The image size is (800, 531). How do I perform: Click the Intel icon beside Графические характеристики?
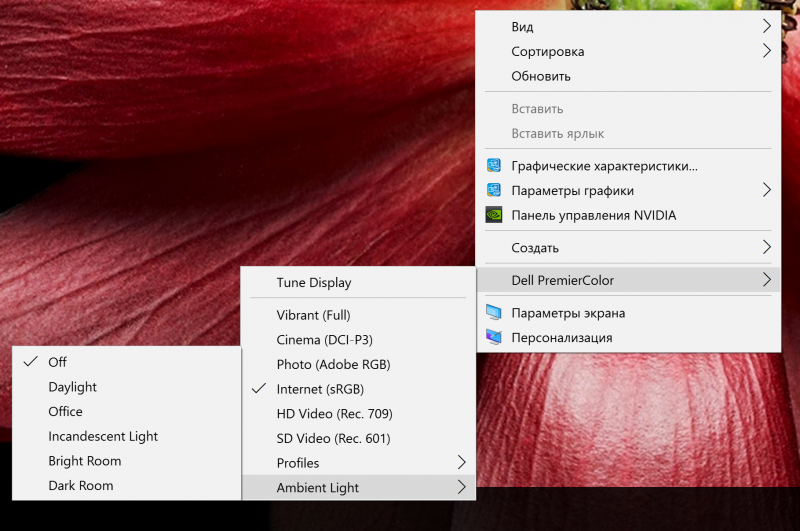[493, 166]
